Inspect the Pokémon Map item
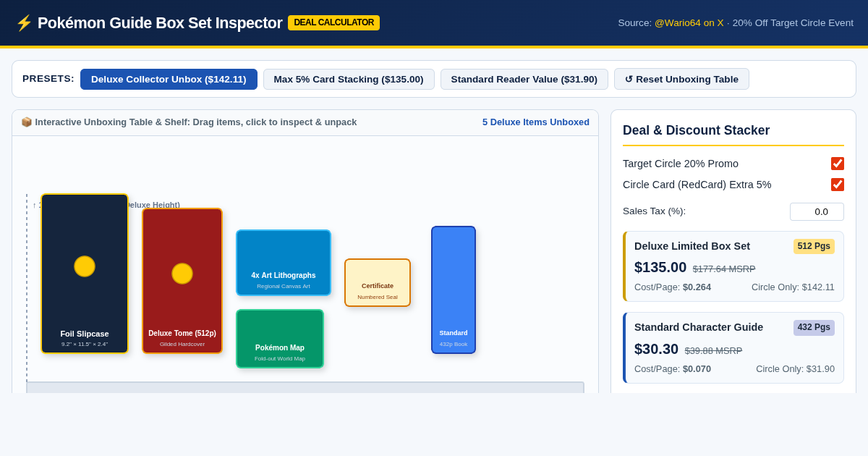The width and height of the screenshot is (868, 456). coord(280,339)
